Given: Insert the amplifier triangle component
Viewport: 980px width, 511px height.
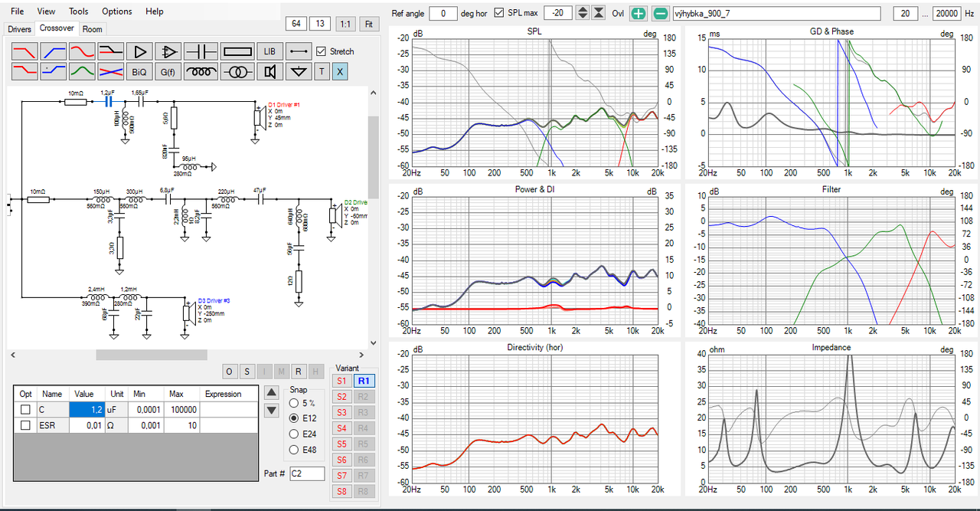Looking at the screenshot, I should [x=139, y=51].
